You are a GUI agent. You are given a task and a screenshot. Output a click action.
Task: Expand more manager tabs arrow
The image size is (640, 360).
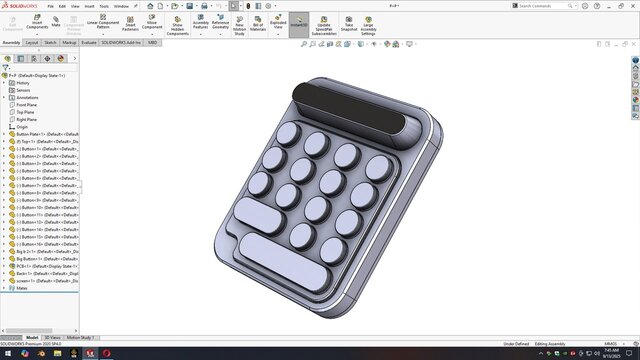pyautogui.click(x=75, y=58)
